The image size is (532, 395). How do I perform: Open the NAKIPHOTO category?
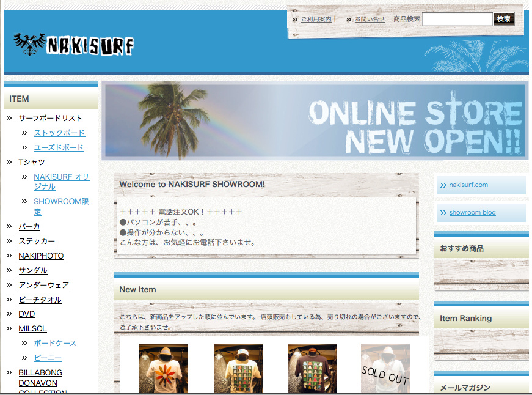point(41,256)
